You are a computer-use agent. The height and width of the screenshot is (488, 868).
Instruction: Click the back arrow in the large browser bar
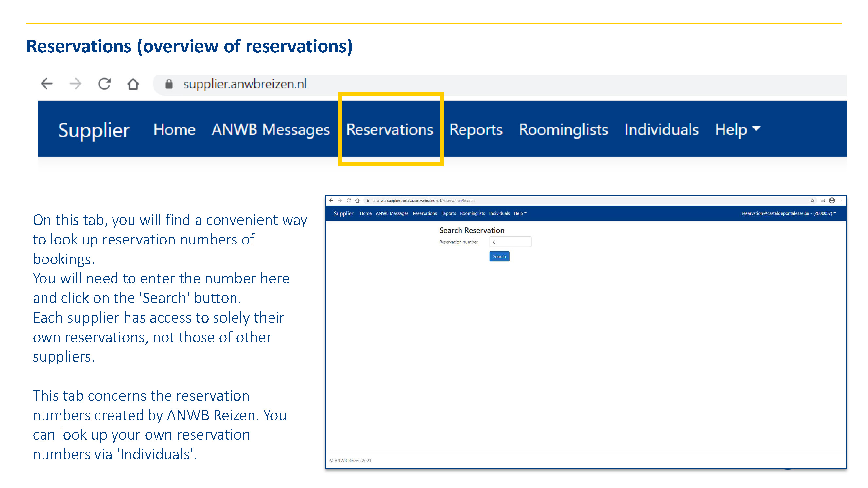[47, 84]
